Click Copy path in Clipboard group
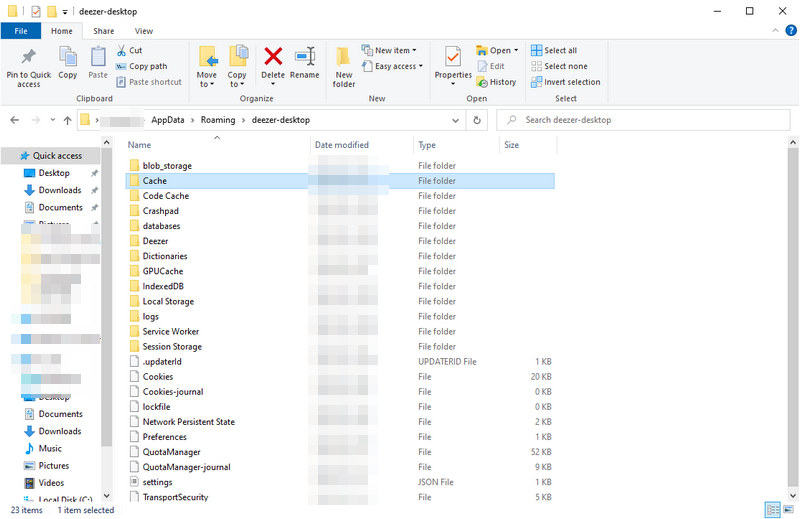The width and height of the screenshot is (800, 519). click(142, 66)
